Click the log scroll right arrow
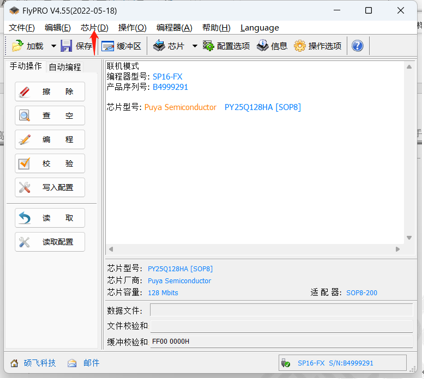This screenshot has height=379, width=424. point(397,249)
